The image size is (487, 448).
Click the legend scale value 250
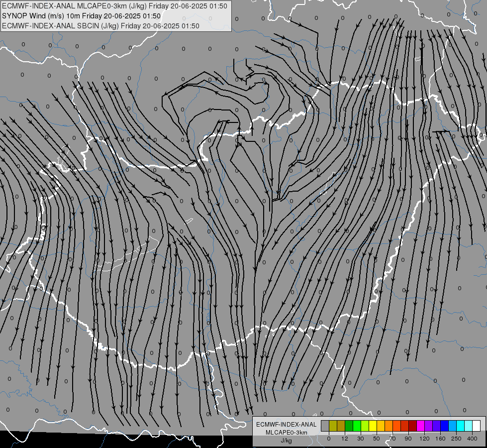click(x=456, y=439)
